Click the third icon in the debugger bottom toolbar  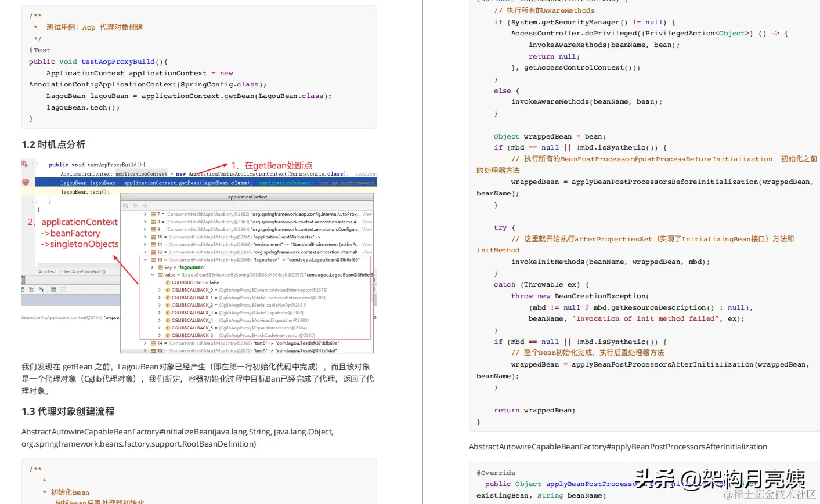[x=41, y=289]
